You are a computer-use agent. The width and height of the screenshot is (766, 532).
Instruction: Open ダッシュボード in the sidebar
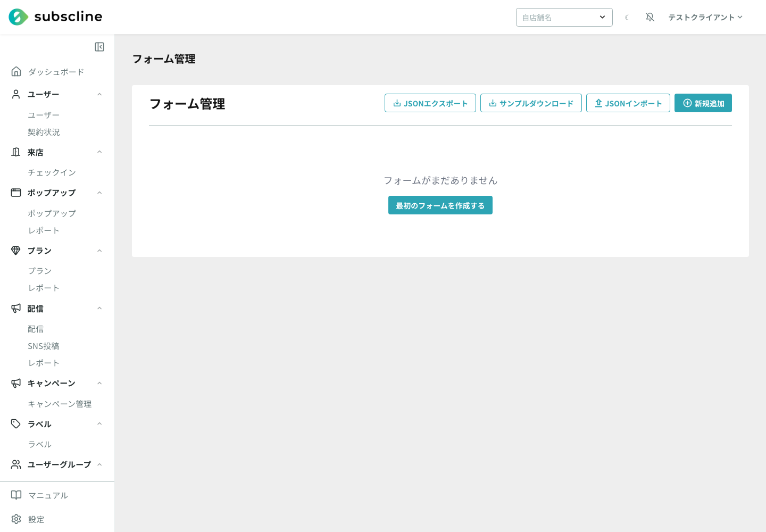(56, 72)
